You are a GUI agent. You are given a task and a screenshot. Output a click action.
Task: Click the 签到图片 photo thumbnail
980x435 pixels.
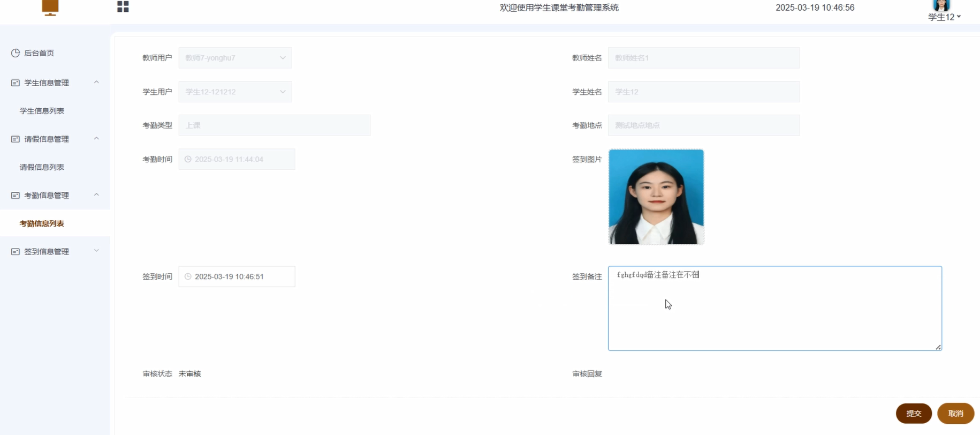[x=656, y=197]
